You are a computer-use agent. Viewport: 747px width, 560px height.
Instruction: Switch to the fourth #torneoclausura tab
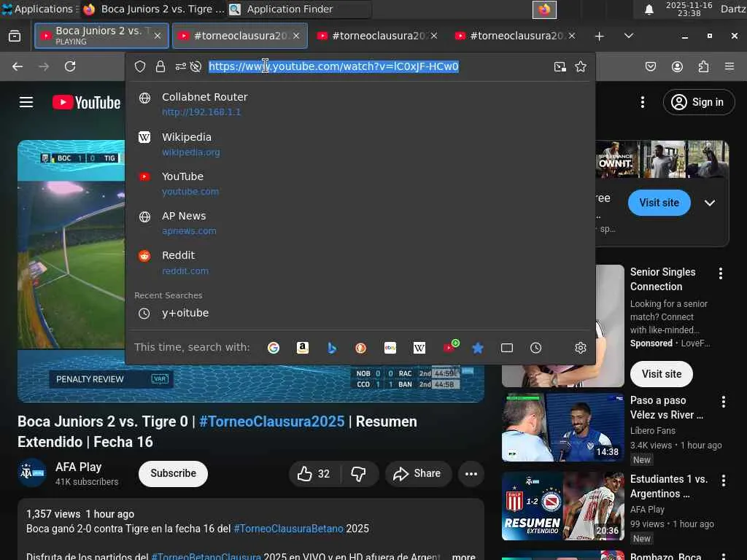pos(516,36)
